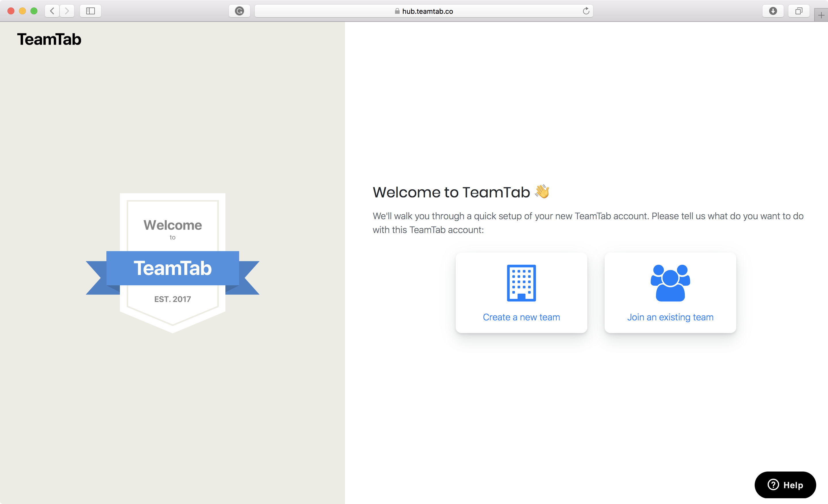The width and height of the screenshot is (828, 504).
Task: Click the Downloads icon in the toolbar
Action: [773, 11]
